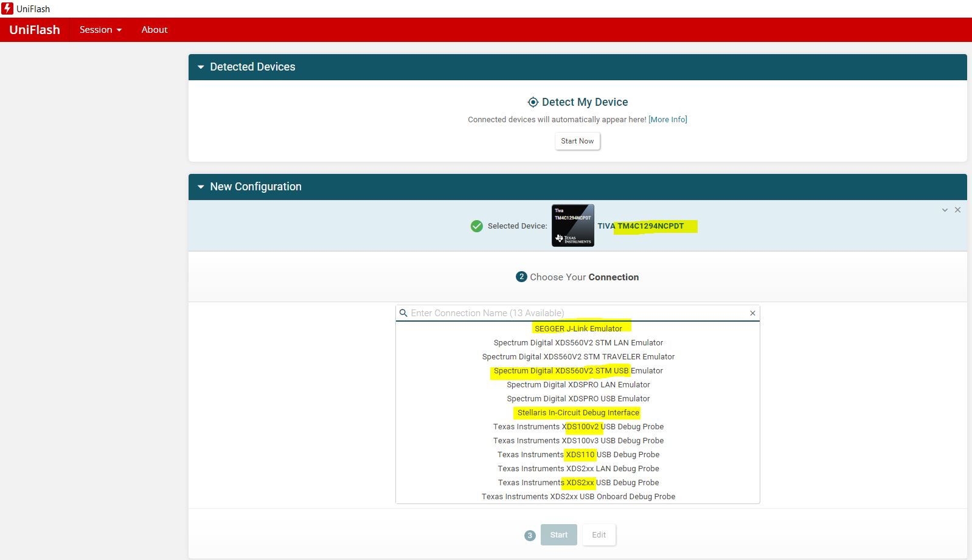Viewport: 972px width, 560px height.
Task: Select Texas Instruments XDS2xx USB Onboard Debug Probe
Action: (x=578, y=497)
